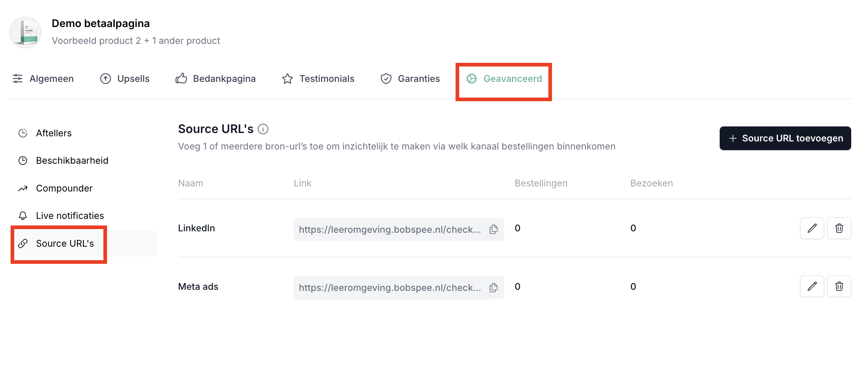The height and width of the screenshot is (372, 868).
Task: Open the Testimonials tab
Action: tap(318, 79)
